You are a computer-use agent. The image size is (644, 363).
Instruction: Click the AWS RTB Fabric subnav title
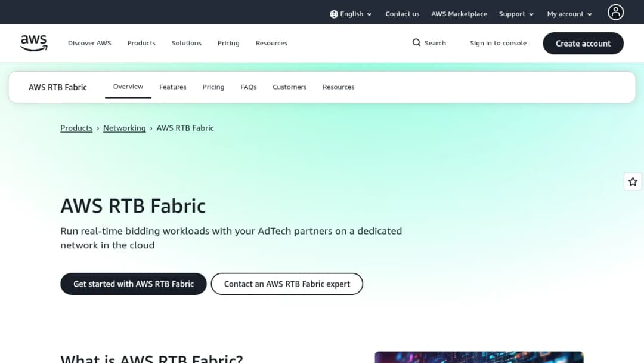click(x=57, y=87)
